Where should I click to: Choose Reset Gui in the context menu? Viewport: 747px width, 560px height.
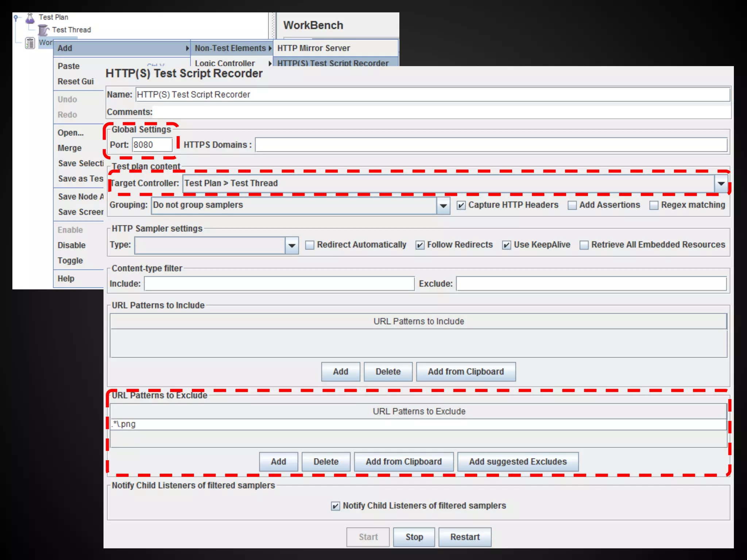76,81
